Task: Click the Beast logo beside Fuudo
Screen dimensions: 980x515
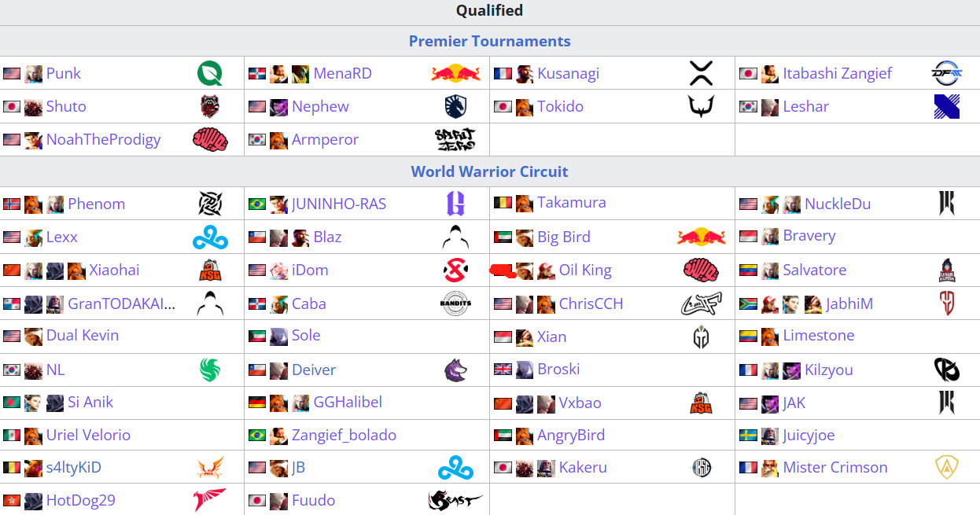Action: [455, 500]
